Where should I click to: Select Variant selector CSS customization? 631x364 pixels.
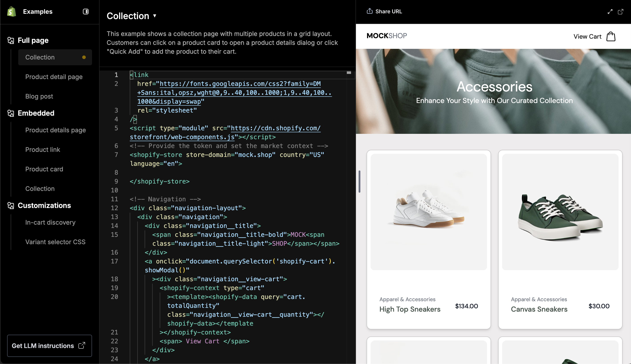[55, 242]
